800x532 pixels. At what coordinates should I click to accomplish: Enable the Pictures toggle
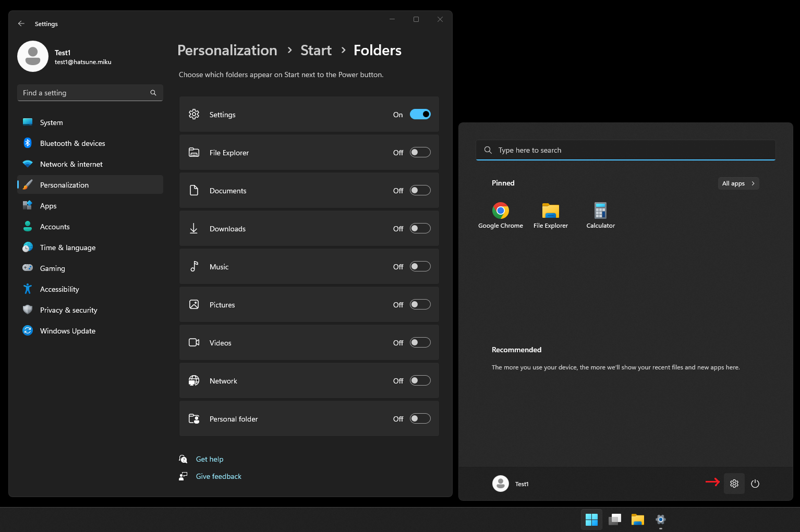[x=420, y=304]
